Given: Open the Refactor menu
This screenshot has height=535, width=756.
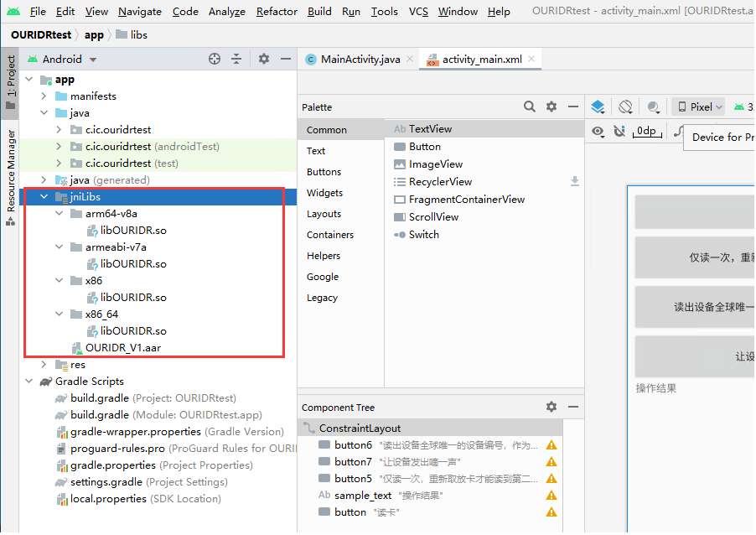Looking at the screenshot, I should [x=277, y=12].
